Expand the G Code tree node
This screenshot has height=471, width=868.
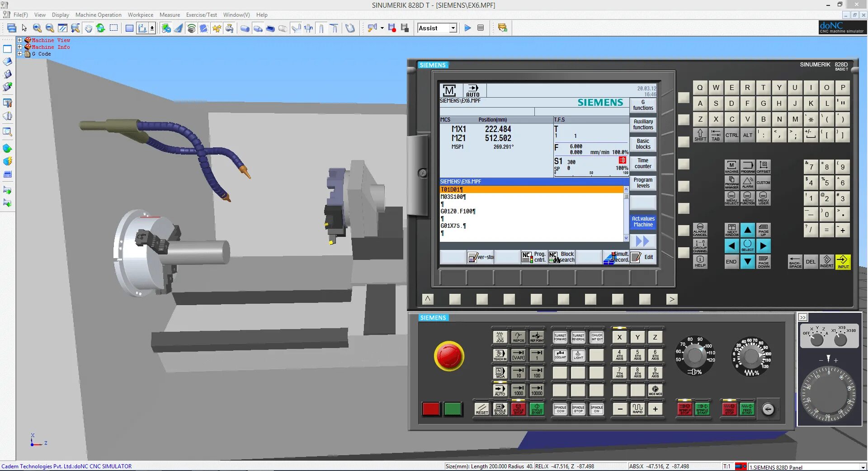(x=20, y=54)
